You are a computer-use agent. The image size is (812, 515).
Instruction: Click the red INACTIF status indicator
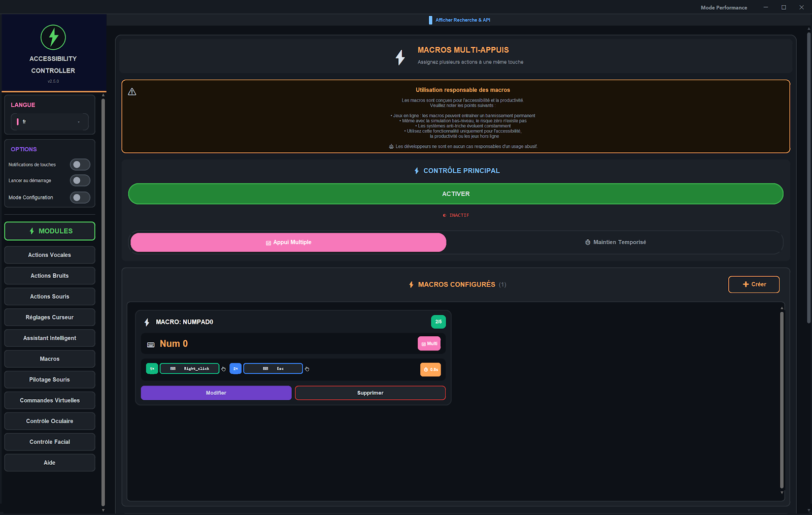[x=456, y=215]
